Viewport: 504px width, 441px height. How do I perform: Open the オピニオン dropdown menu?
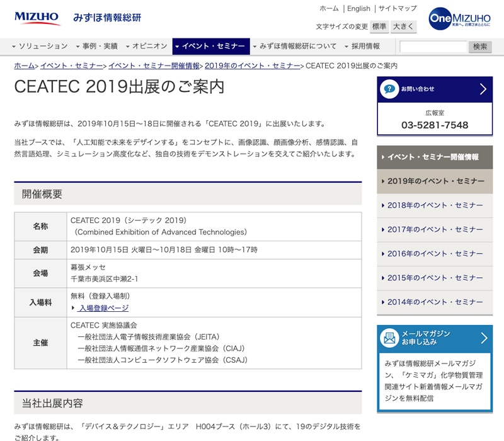point(147,46)
